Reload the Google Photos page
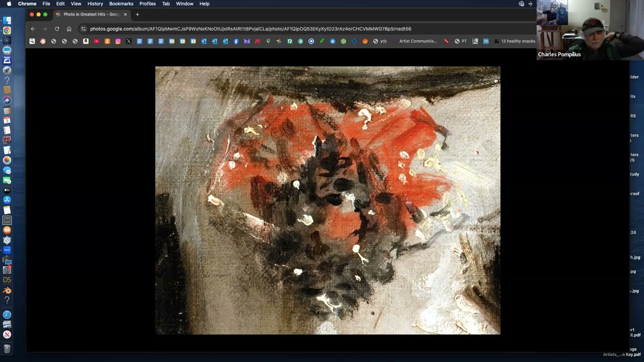Viewport: 644px width, 362px height. click(57, 29)
